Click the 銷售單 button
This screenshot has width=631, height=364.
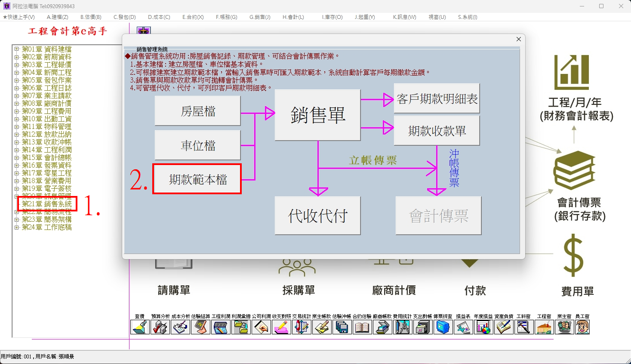coord(317,115)
